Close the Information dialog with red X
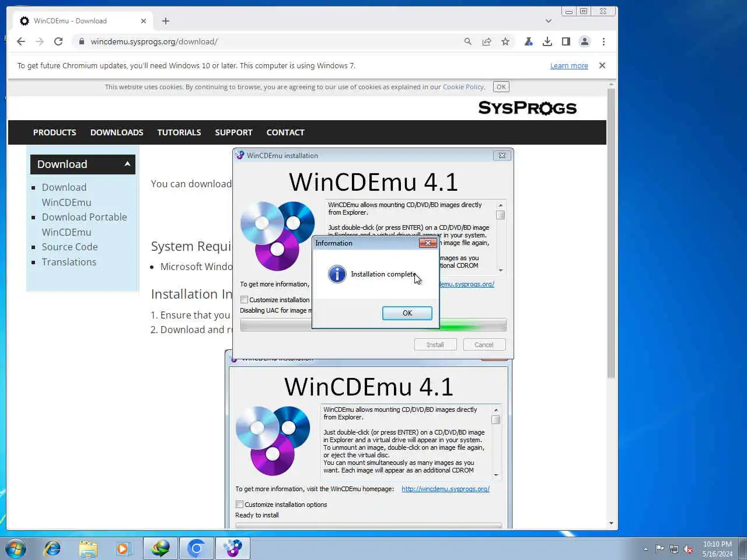This screenshot has height=560, width=747. click(428, 243)
